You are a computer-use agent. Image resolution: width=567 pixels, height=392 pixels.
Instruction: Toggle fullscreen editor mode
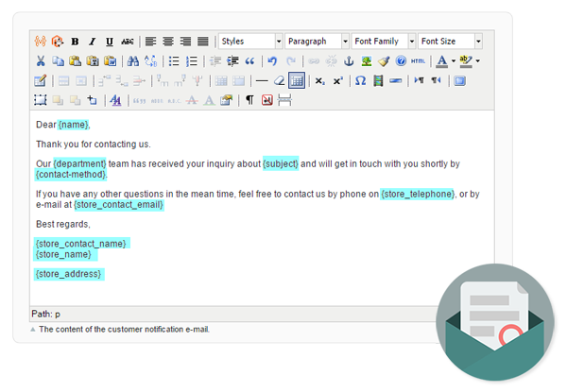click(x=459, y=80)
